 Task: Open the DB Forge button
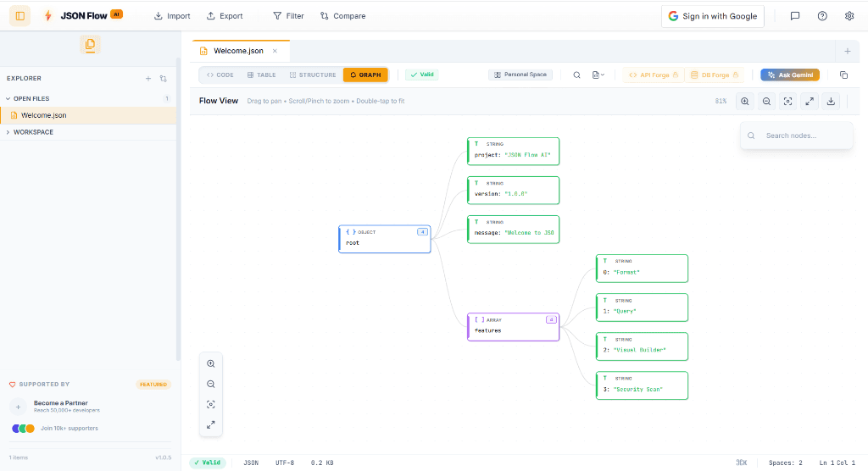click(x=714, y=75)
